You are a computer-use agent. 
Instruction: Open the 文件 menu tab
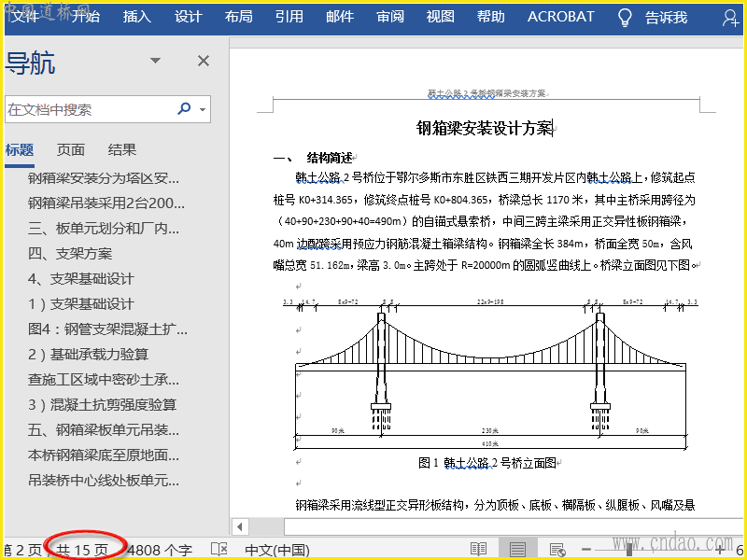pos(25,17)
